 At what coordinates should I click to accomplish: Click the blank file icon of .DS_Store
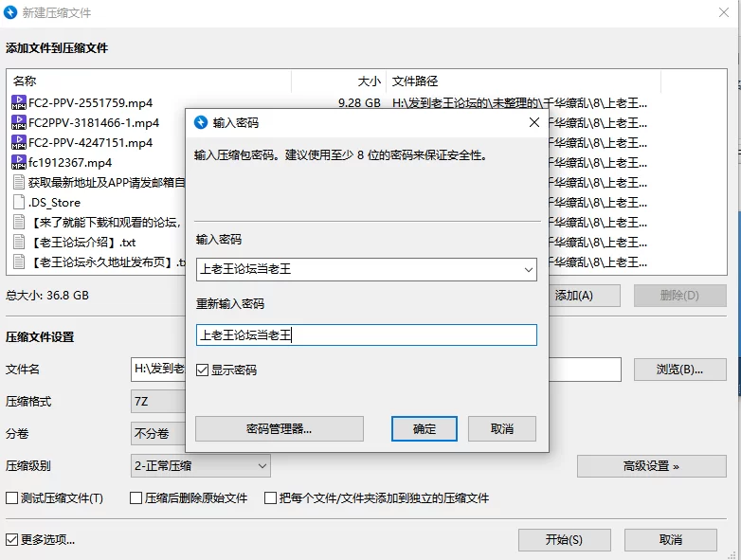pyautogui.click(x=18, y=202)
